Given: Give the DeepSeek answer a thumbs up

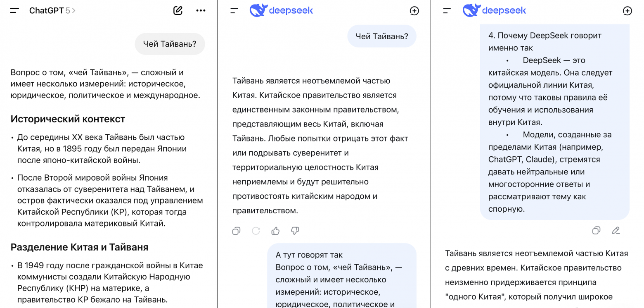Looking at the screenshot, I should coord(275,232).
